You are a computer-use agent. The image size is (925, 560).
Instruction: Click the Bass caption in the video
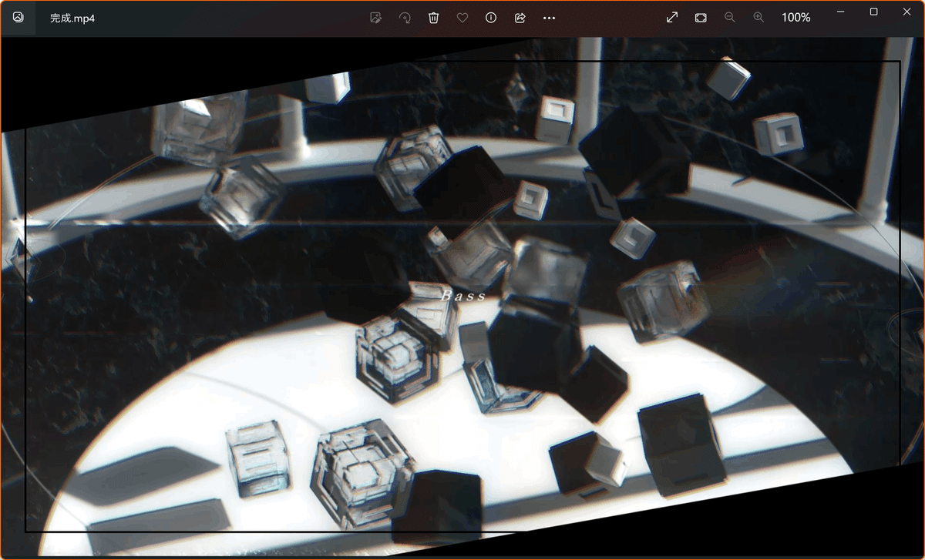[464, 296]
